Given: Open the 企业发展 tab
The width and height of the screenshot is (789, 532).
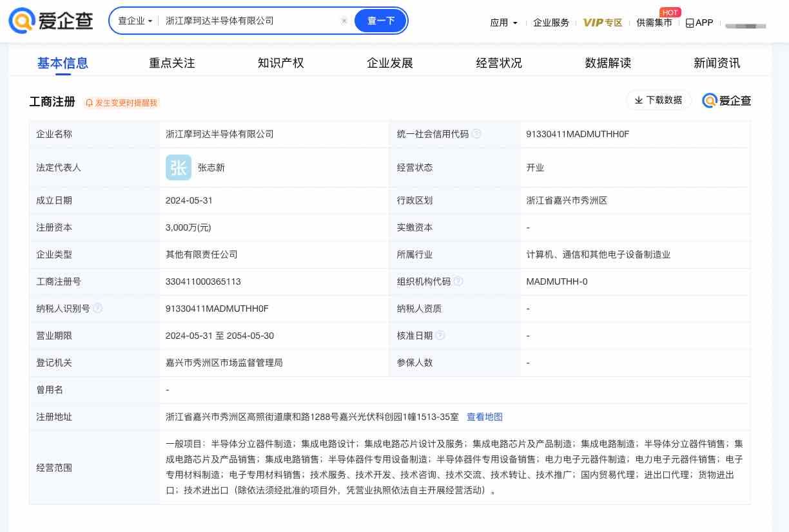Looking at the screenshot, I should click(x=390, y=63).
